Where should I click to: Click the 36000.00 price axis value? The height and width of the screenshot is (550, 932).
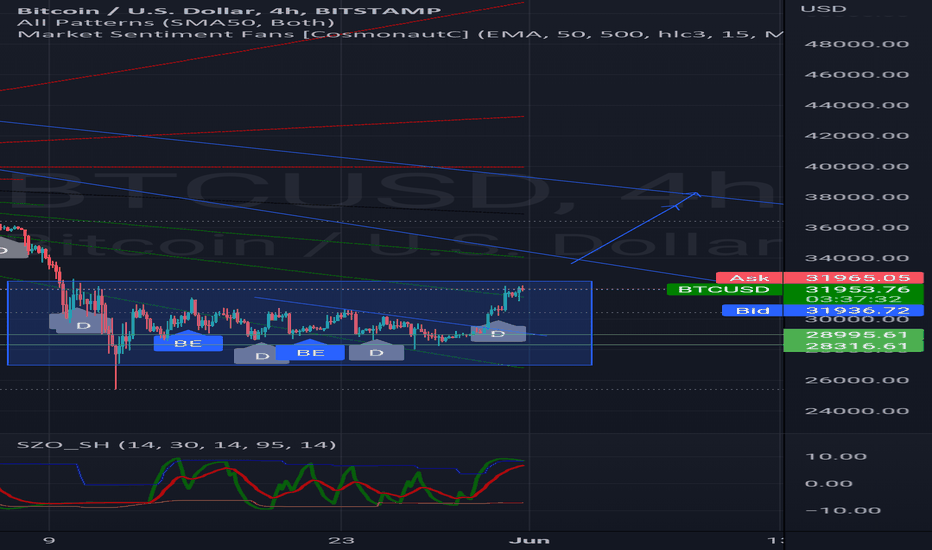(x=857, y=228)
